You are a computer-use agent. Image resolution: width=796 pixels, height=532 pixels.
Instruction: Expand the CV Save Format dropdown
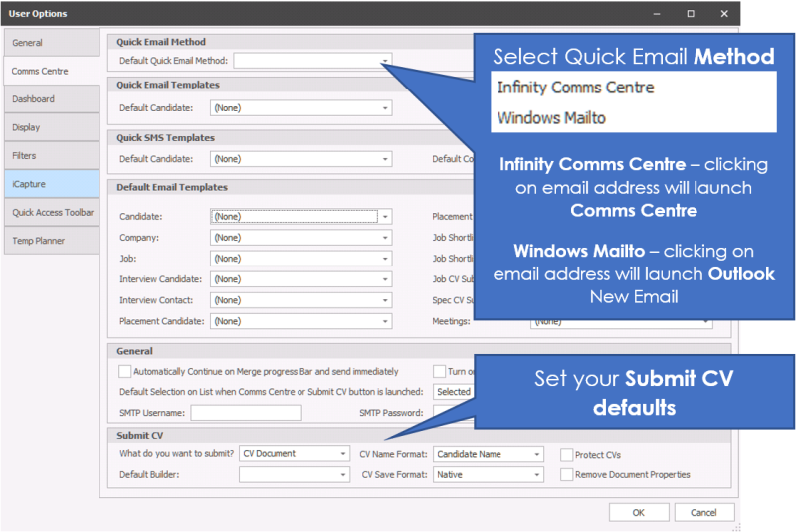coord(537,475)
